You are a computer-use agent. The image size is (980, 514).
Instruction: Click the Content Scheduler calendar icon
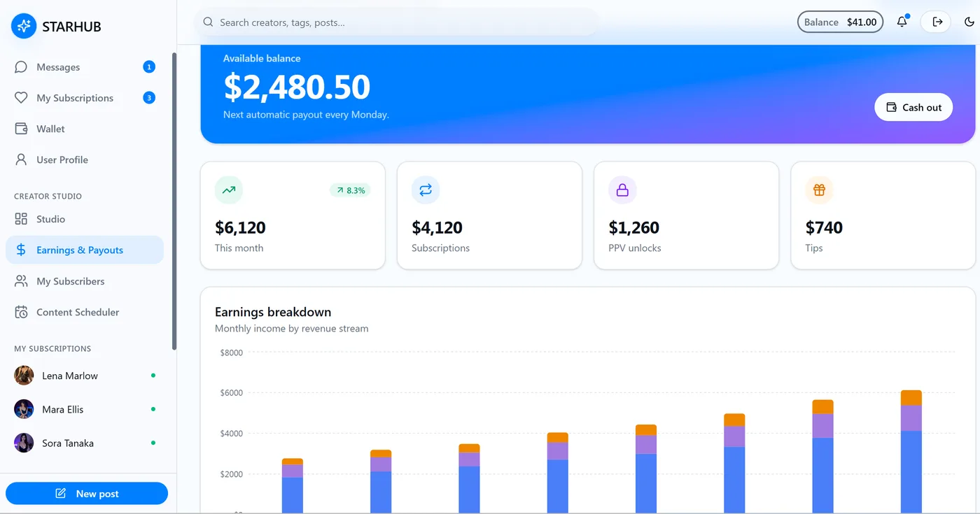21,312
